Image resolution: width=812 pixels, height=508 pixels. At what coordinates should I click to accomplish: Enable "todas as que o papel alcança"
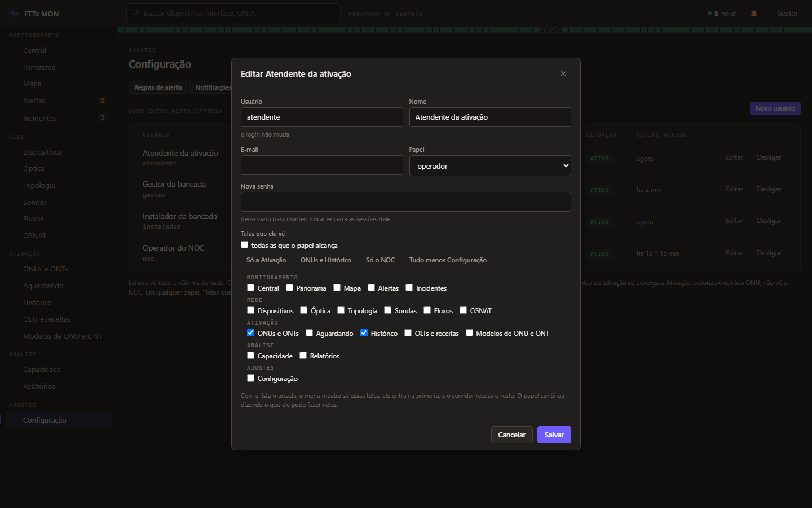tap(244, 245)
